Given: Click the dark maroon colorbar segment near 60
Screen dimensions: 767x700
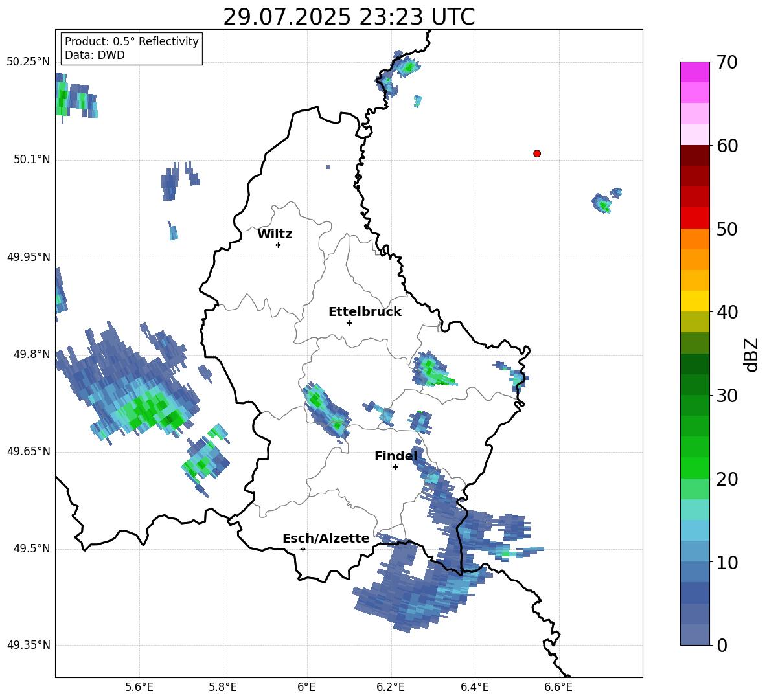Looking at the screenshot, I should tap(694, 155).
